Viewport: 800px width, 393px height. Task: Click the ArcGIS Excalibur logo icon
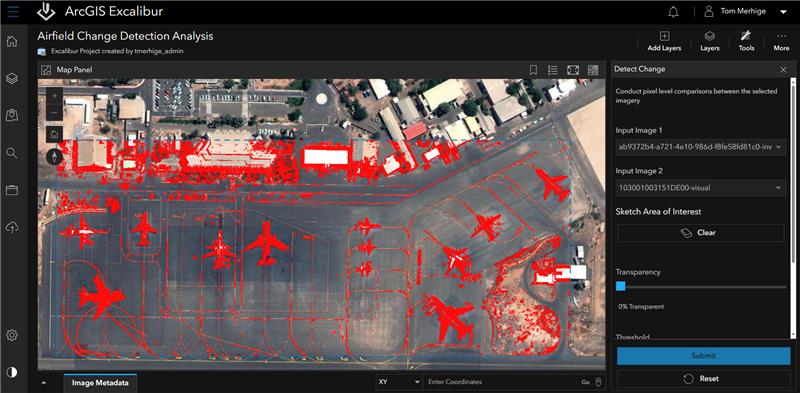tap(46, 11)
